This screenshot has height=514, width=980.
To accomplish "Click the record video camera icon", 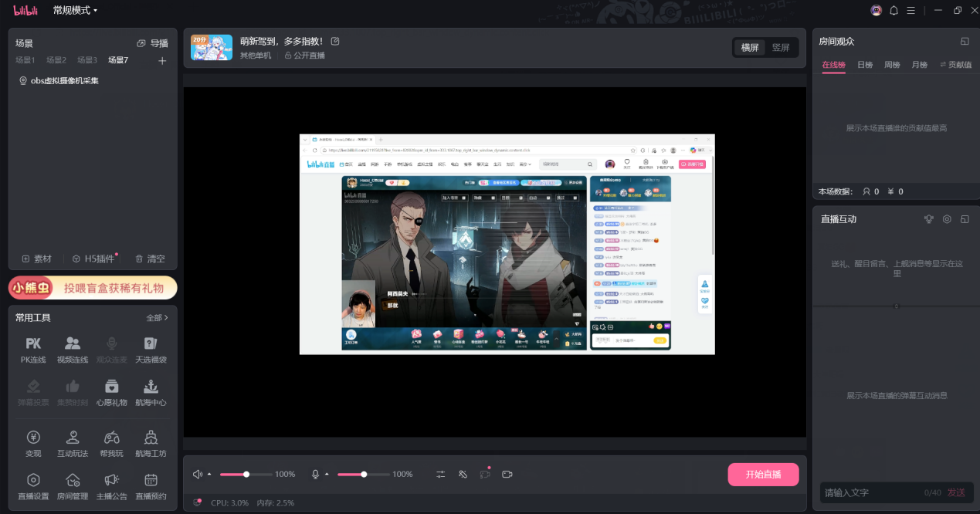I will click(x=507, y=474).
